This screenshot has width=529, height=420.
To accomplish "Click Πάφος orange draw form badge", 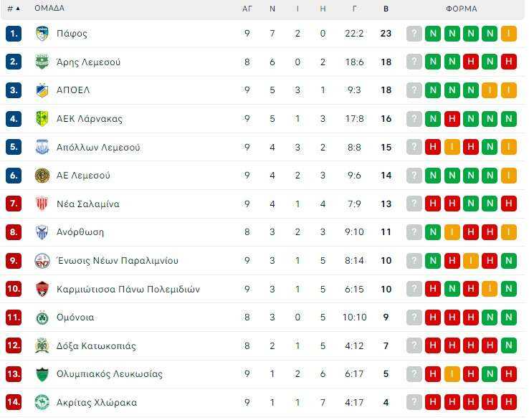I will (509, 34).
